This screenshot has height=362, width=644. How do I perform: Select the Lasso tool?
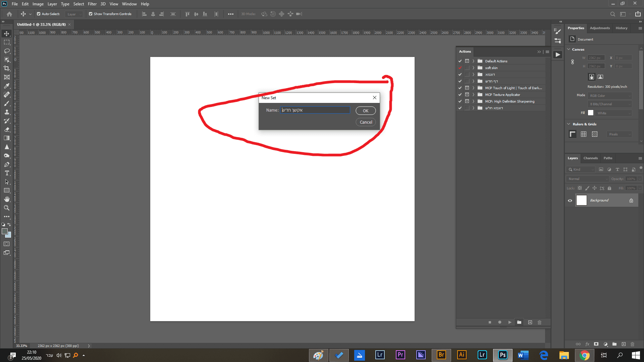click(x=7, y=51)
